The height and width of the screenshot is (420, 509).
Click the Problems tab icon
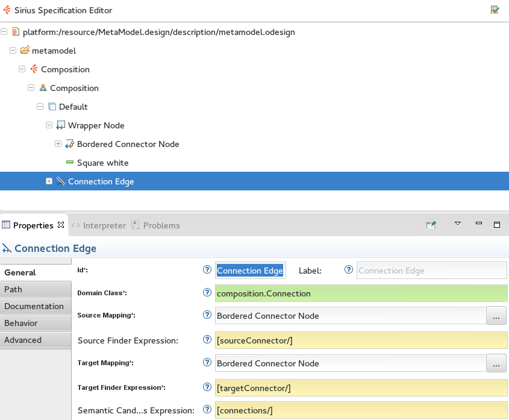[x=136, y=225]
